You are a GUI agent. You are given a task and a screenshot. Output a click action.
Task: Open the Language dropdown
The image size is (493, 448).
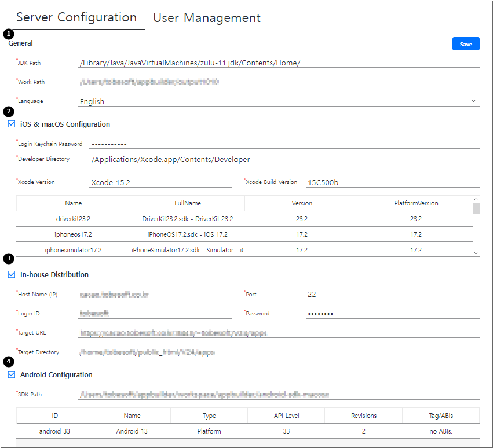coord(278,101)
